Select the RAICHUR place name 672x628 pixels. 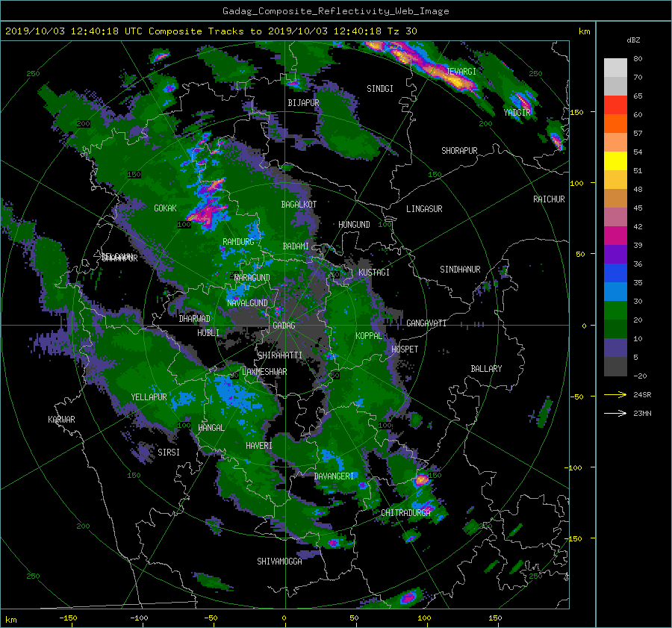[x=549, y=199]
